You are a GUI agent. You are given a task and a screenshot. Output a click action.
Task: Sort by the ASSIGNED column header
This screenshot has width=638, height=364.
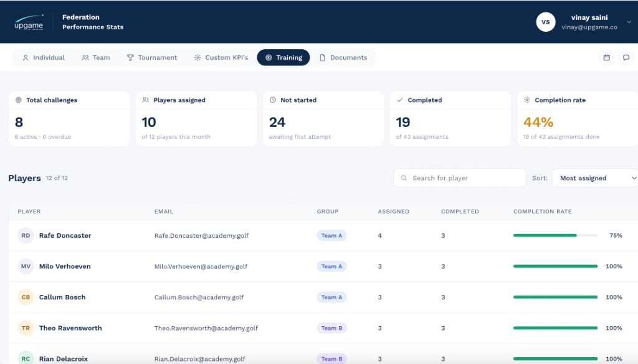click(394, 212)
